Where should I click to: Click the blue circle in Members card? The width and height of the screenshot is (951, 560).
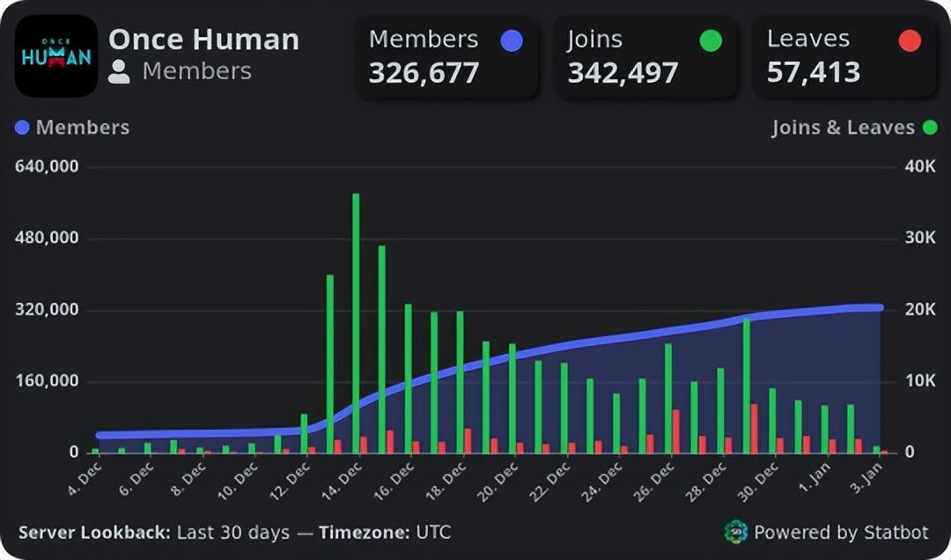(511, 41)
